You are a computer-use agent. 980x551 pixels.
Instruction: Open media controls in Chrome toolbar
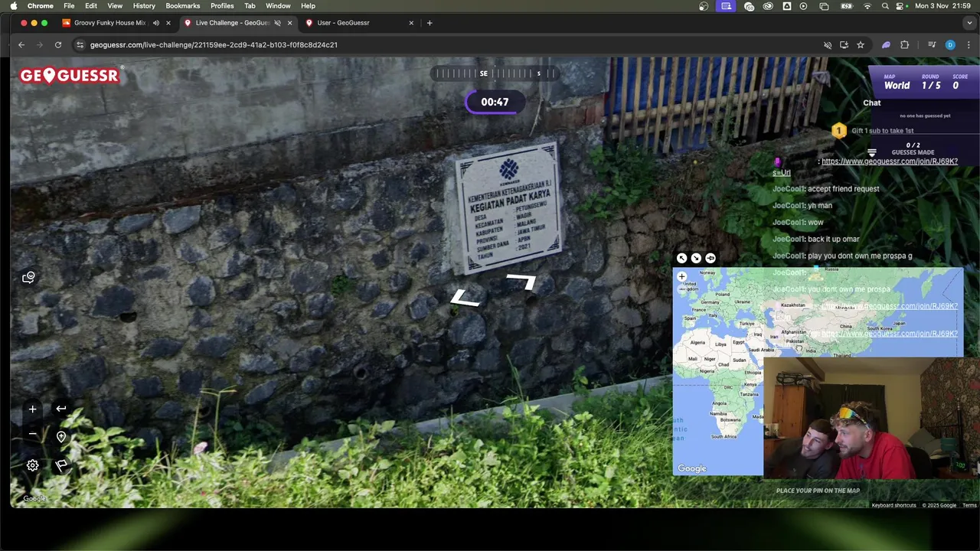pyautogui.click(x=932, y=45)
